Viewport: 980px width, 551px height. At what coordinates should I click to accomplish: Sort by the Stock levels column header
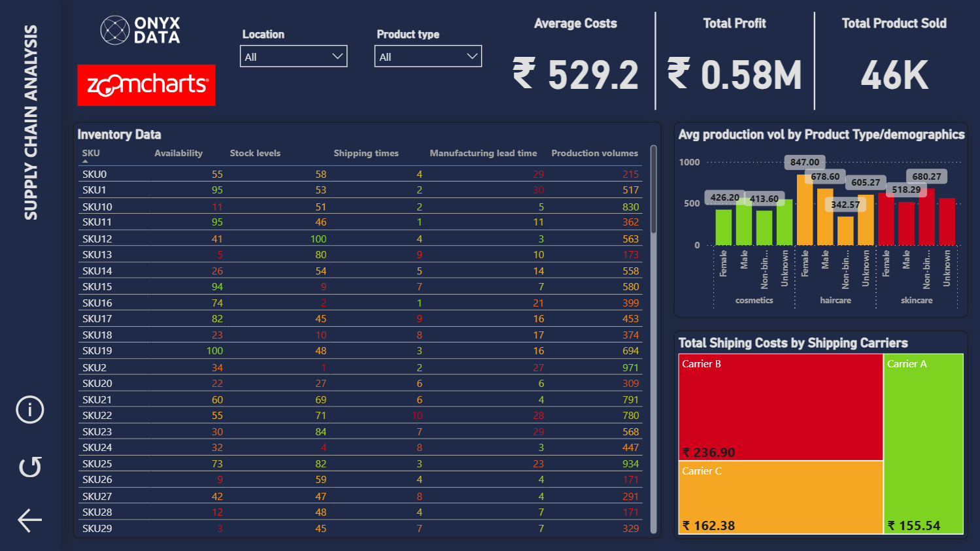(x=255, y=153)
